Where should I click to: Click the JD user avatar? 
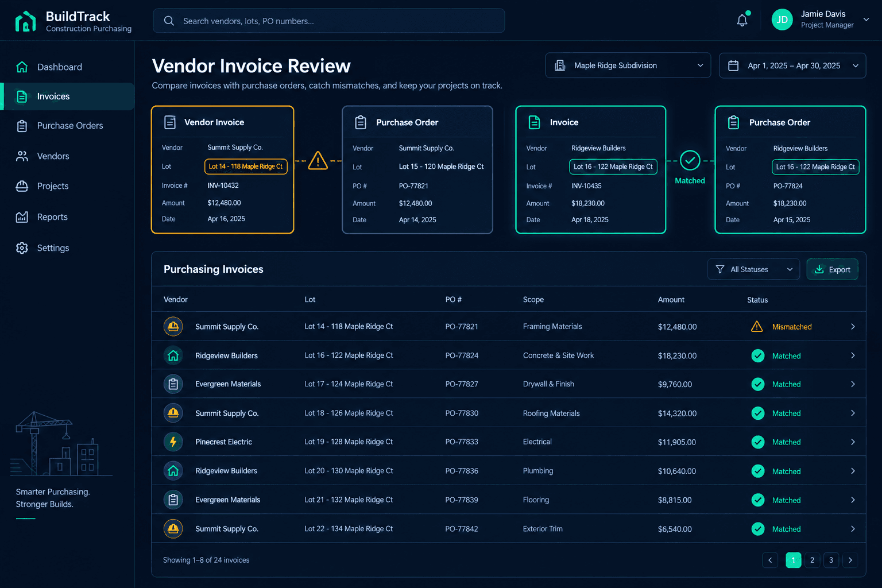pos(782,20)
